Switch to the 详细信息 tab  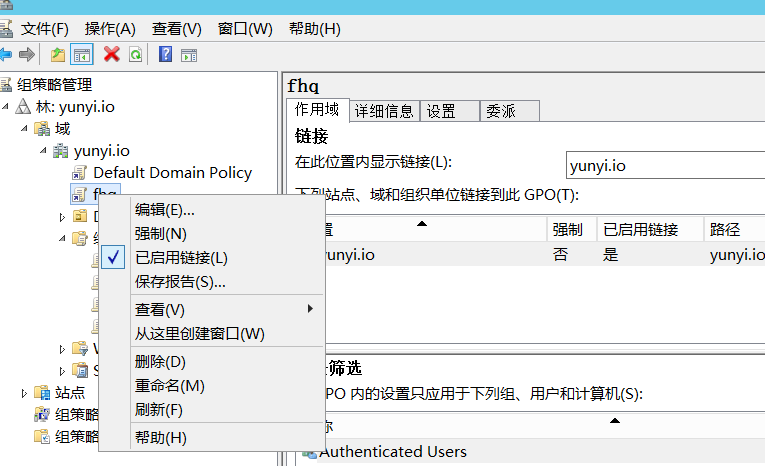[x=383, y=111]
